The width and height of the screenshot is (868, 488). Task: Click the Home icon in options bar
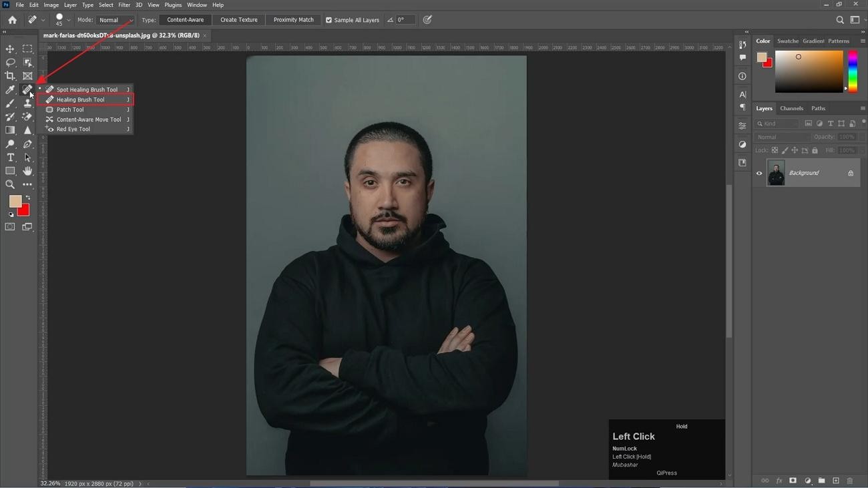(x=12, y=20)
